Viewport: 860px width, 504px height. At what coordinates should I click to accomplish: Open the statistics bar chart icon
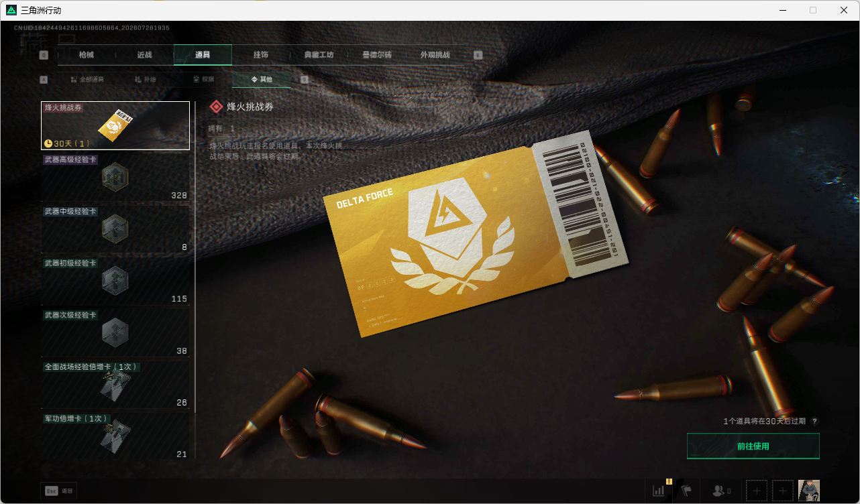pyautogui.click(x=659, y=491)
